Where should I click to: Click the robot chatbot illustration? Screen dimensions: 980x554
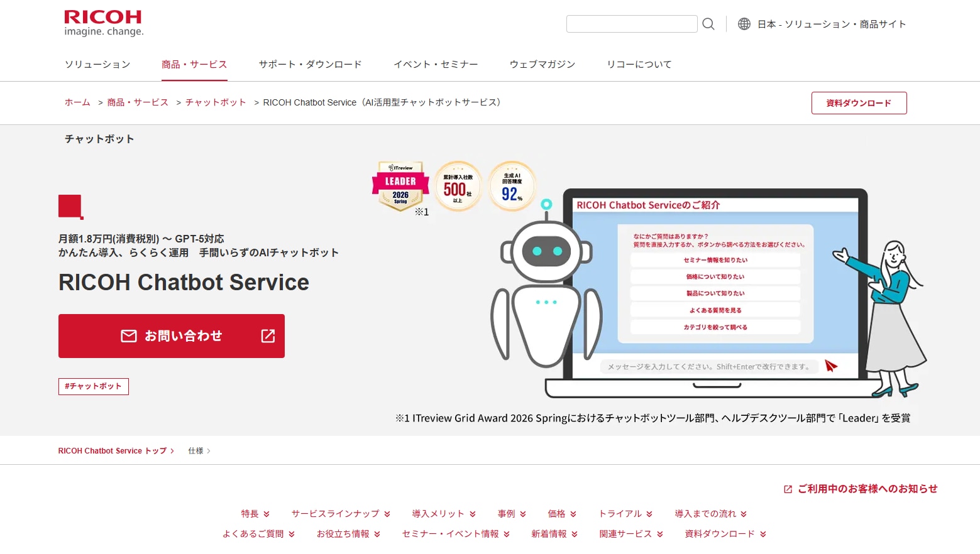(x=546, y=289)
